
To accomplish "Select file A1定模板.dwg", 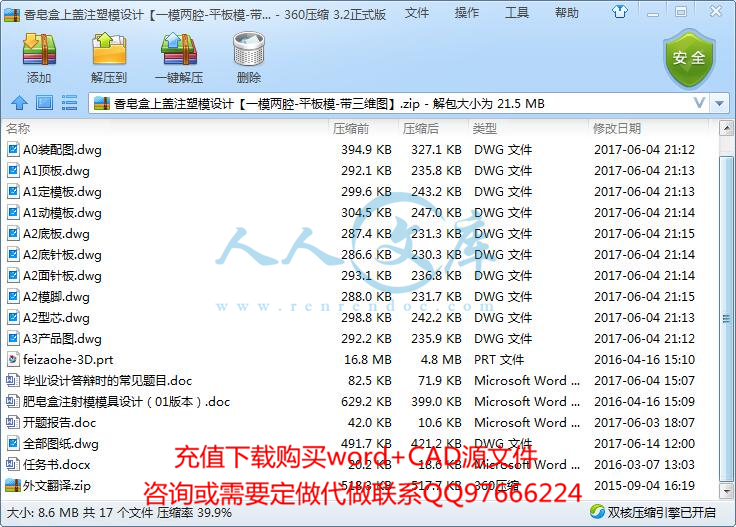I will (62, 191).
